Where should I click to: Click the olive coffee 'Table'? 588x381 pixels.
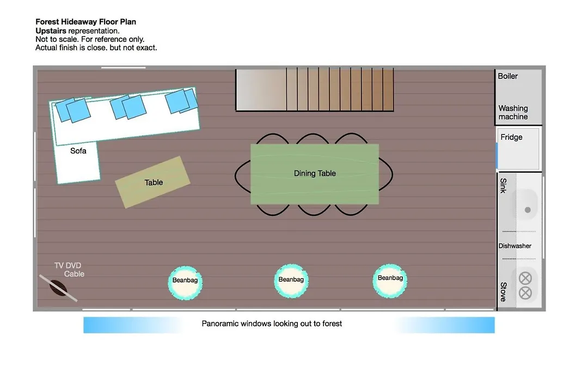pos(152,182)
